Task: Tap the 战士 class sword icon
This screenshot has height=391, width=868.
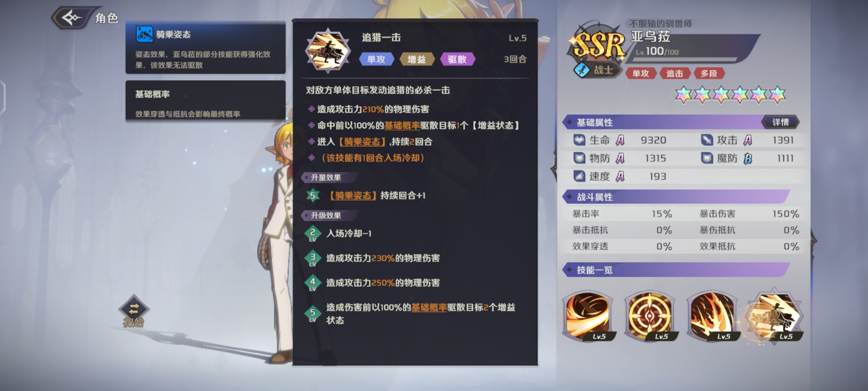Action: click(581, 70)
